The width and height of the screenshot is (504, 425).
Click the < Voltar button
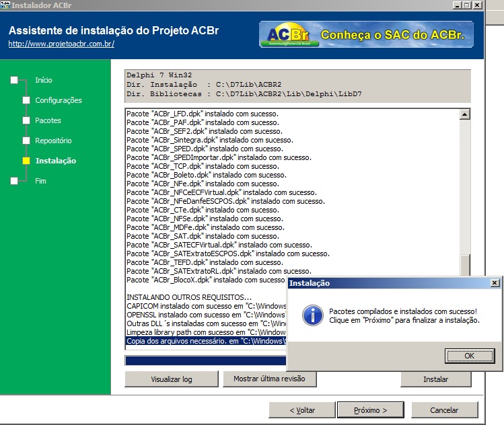pos(302,410)
